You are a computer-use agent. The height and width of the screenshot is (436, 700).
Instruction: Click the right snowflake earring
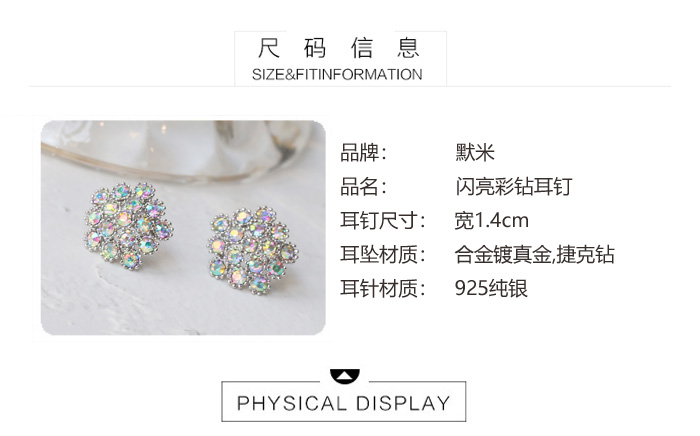252,251
